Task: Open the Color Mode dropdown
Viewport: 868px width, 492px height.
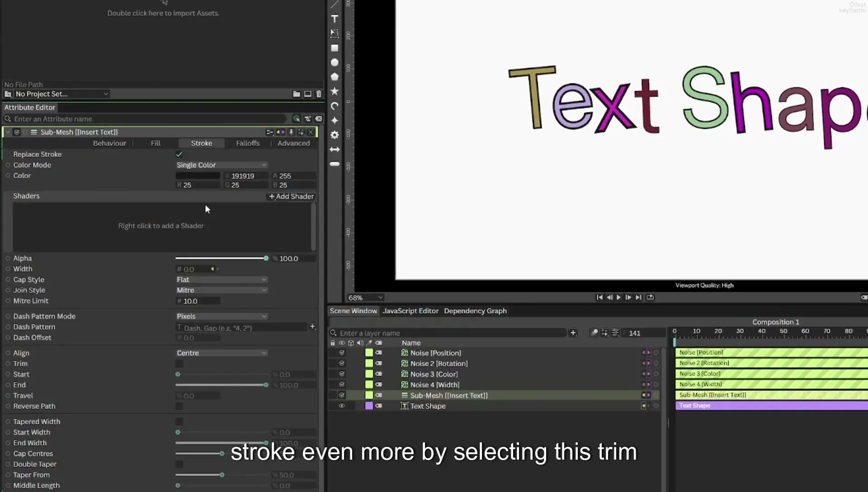Action: pos(222,165)
